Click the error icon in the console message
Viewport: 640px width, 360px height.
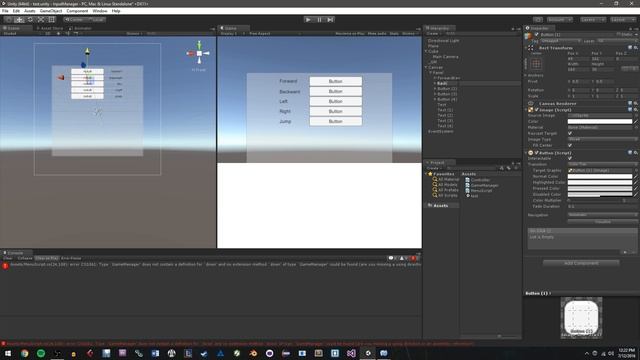5,265
